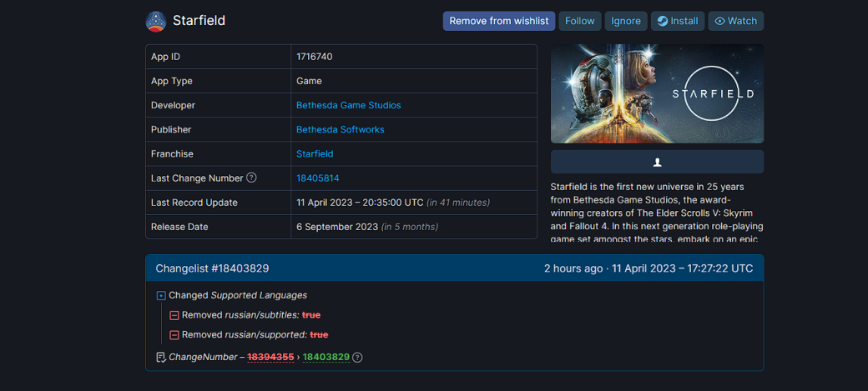Click the Last Record Update row label

194,203
